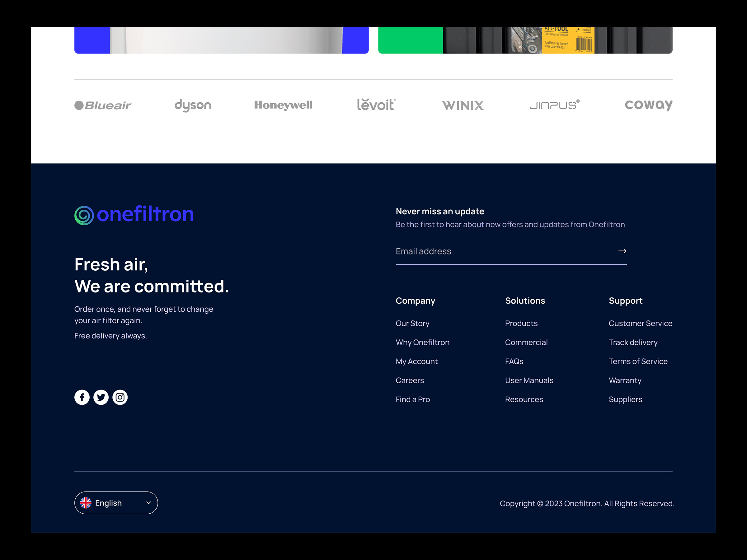Viewport: 747px width, 560px height.
Task: Click the Twitter social icon
Action: 101,397
